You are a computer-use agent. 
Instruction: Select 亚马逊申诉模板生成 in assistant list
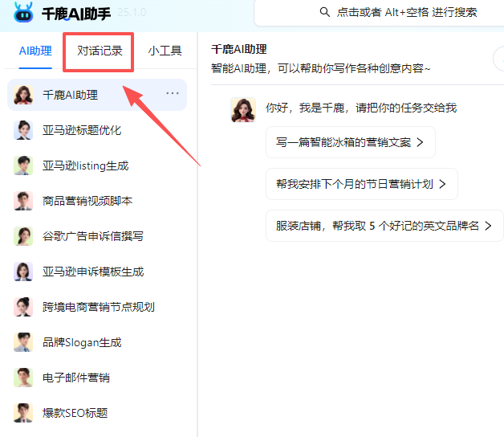(x=93, y=272)
